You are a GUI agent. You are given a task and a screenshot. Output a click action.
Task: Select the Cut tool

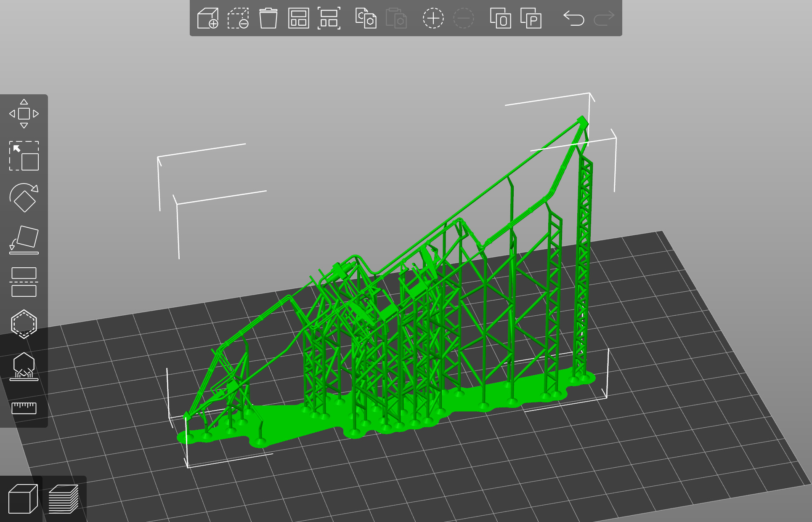pyautogui.click(x=24, y=282)
